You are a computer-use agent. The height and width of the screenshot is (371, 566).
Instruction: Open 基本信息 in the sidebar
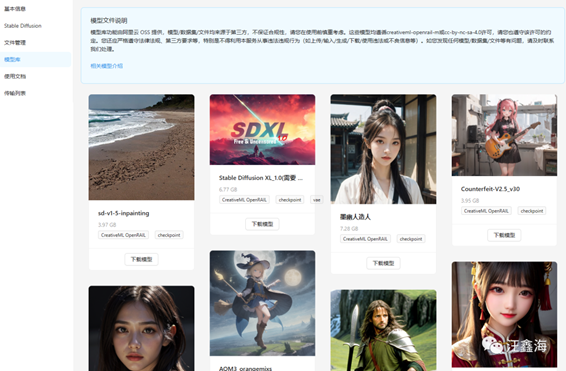pos(15,9)
